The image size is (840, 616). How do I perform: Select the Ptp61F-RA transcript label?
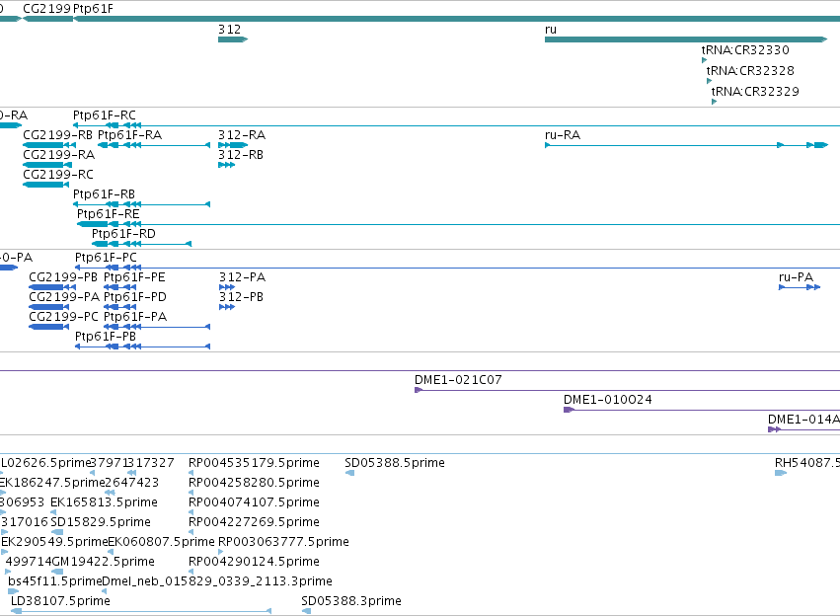129,135
